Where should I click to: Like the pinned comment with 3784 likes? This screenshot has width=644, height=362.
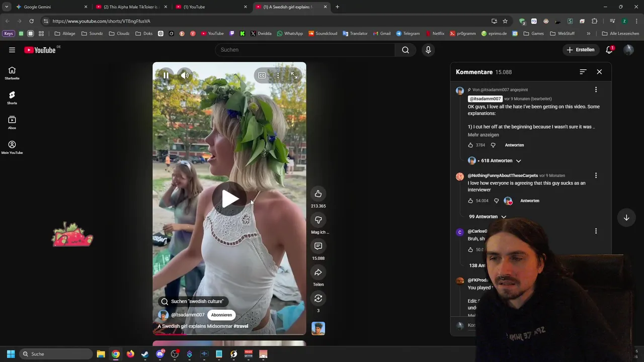coord(470,145)
